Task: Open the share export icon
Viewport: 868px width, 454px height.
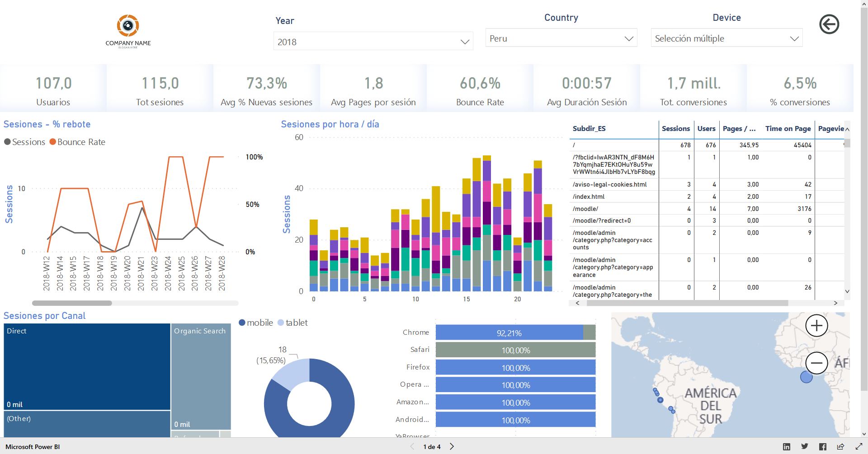Action: pos(841,447)
